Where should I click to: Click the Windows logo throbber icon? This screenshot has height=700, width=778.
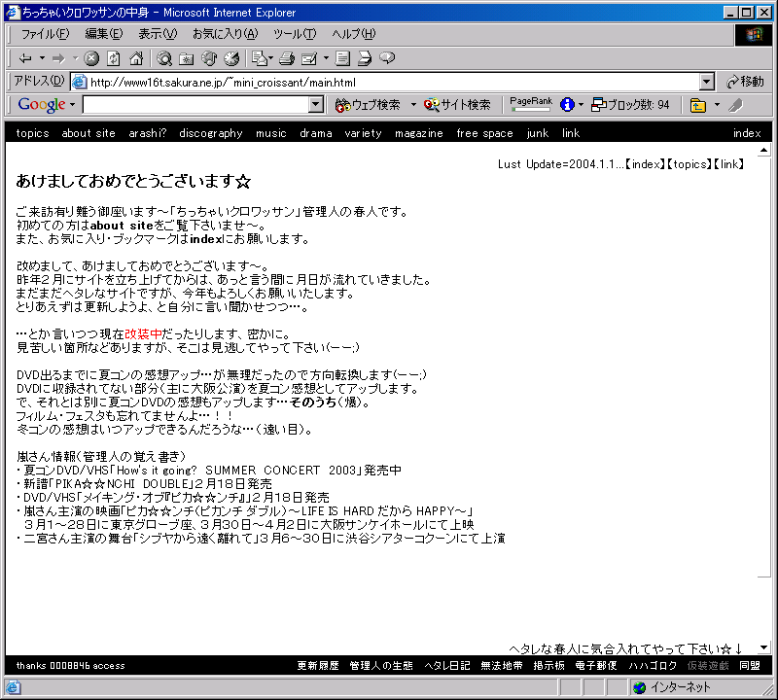(753, 35)
